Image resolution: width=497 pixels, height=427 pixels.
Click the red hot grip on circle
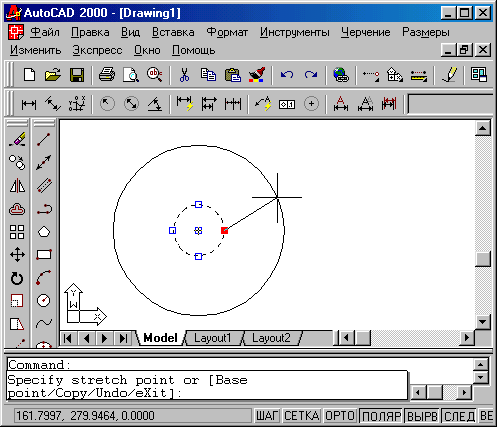(x=225, y=230)
